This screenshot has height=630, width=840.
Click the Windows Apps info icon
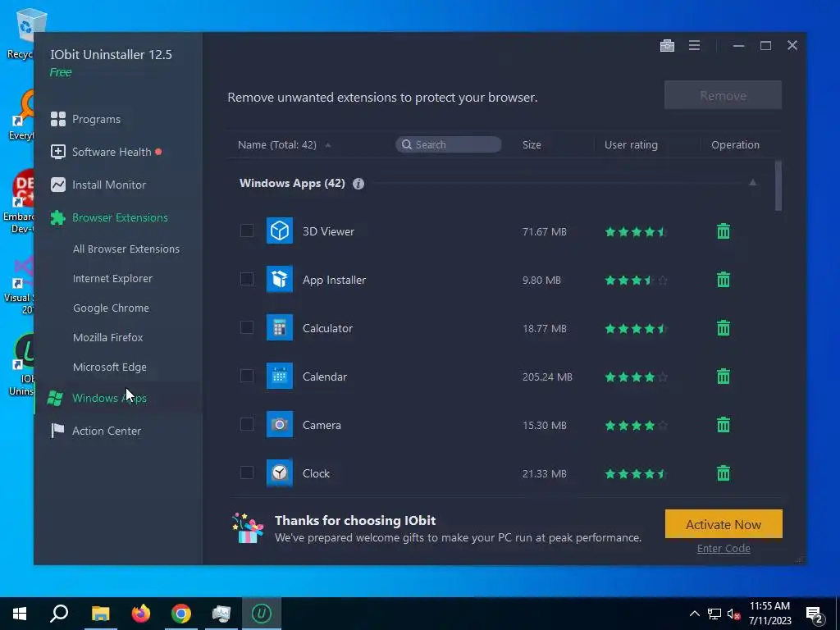[x=358, y=184]
